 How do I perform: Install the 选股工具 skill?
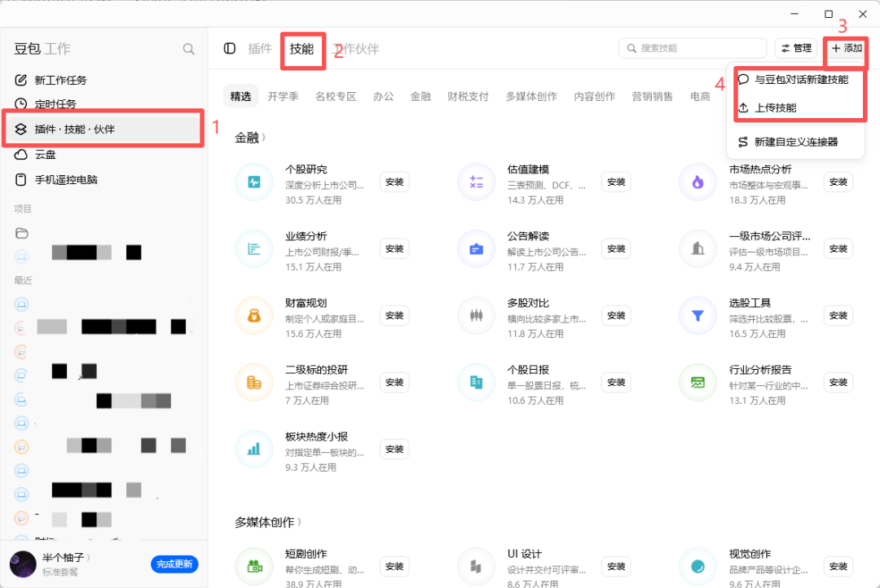(838, 315)
